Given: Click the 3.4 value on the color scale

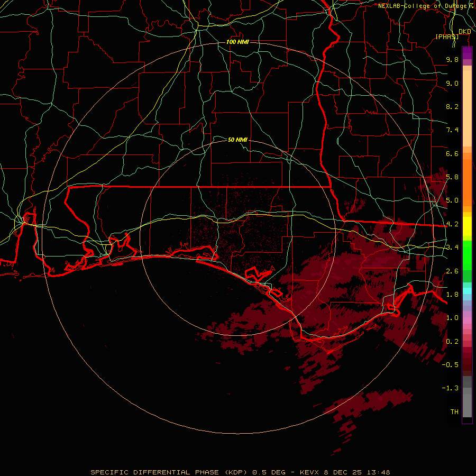Looking at the screenshot, I should (x=452, y=248).
